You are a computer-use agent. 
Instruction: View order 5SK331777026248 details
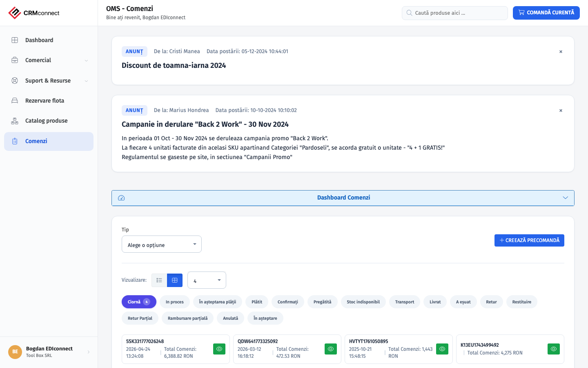pos(219,349)
